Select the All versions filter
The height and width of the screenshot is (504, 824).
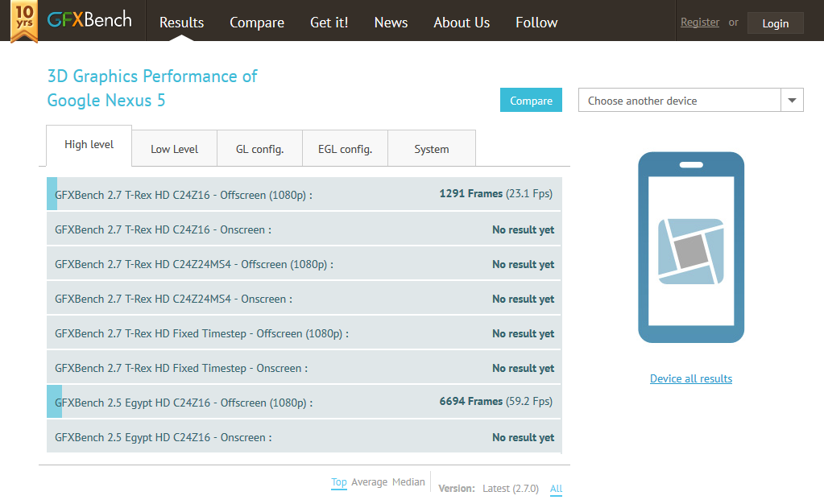(x=556, y=489)
